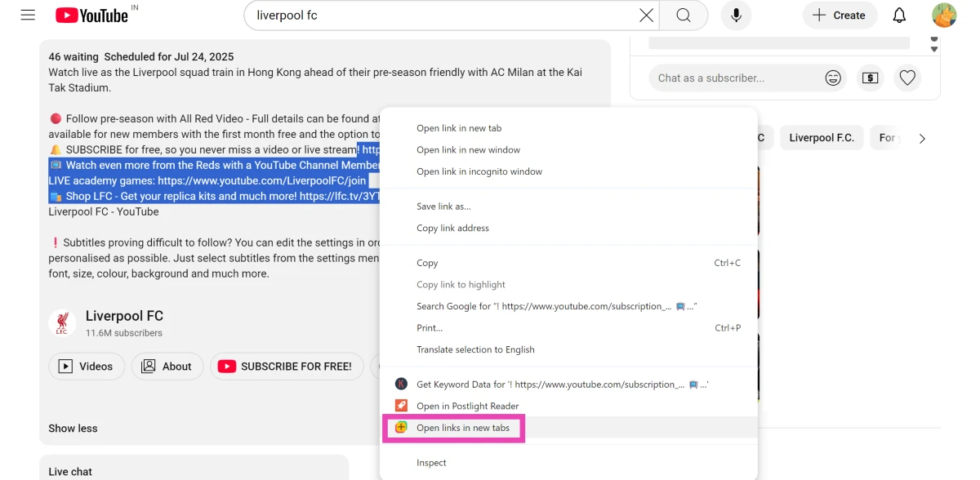
Task: Open the channel's About button
Action: click(x=167, y=367)
